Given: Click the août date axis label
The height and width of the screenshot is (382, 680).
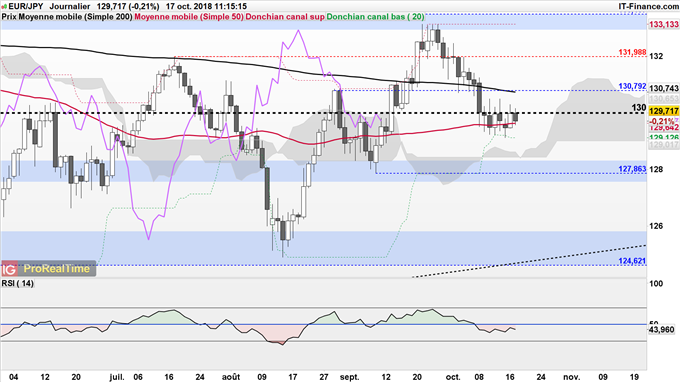Looking at the screenshot, I should click(231, 377).
